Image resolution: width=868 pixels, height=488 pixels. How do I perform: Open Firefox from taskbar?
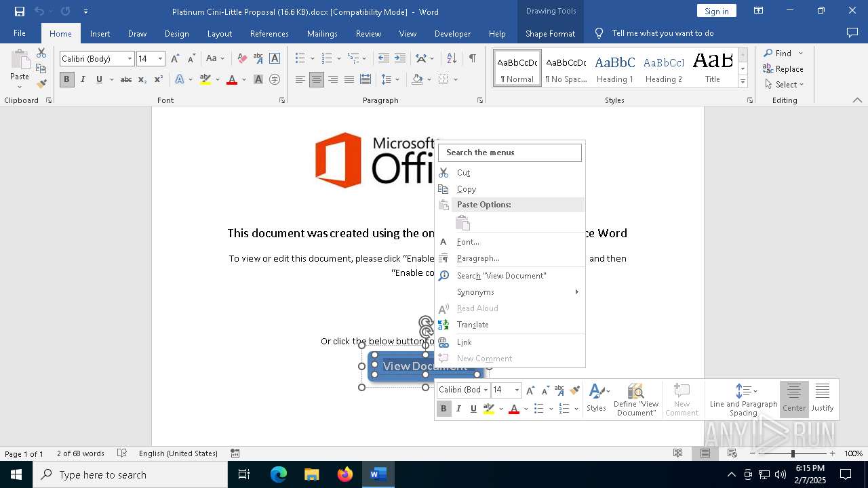344,474
